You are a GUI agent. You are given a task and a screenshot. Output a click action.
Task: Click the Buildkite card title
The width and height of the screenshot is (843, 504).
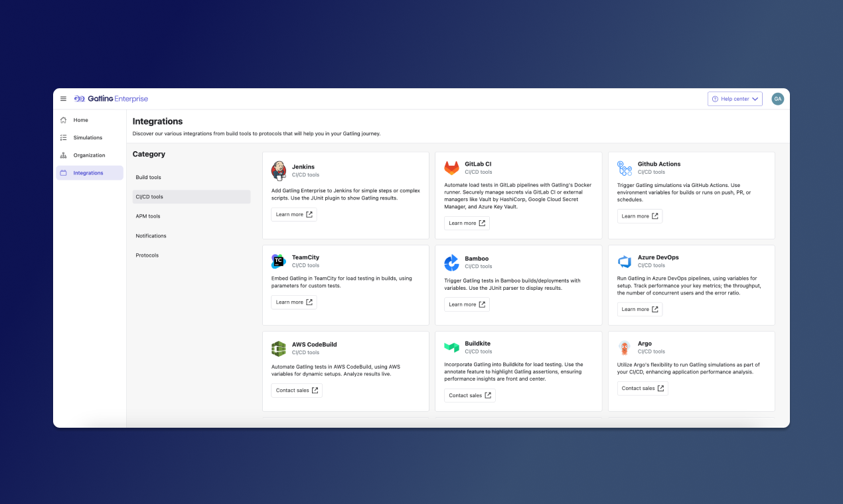pos(478,344)
